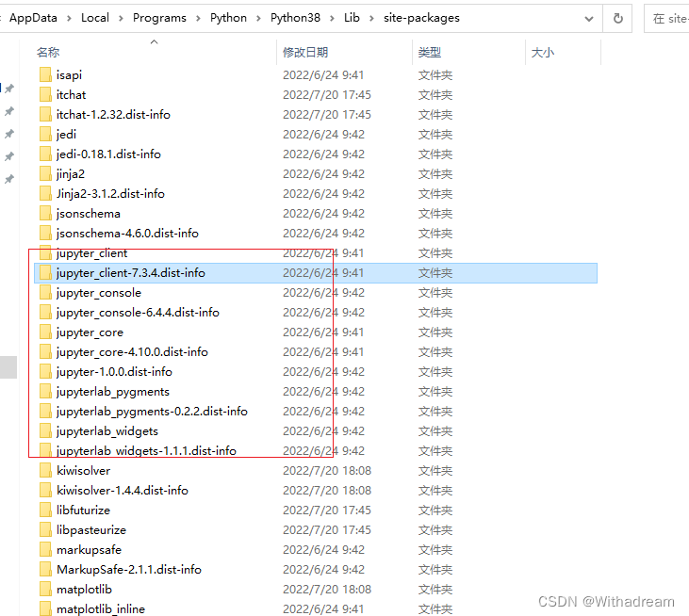Select the Jinja2-3.1.2.dist-info folder icon
Image resolution: width=689 pixels, height=616 pixels.
45,193
